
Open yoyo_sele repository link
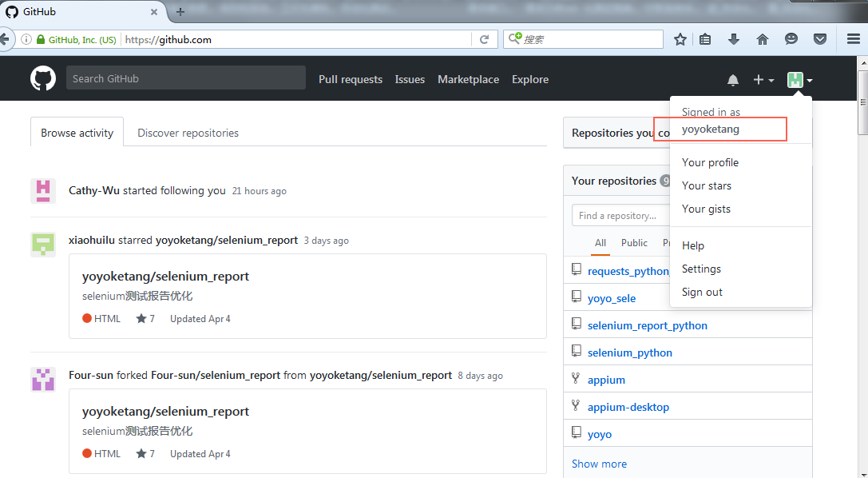612,298
